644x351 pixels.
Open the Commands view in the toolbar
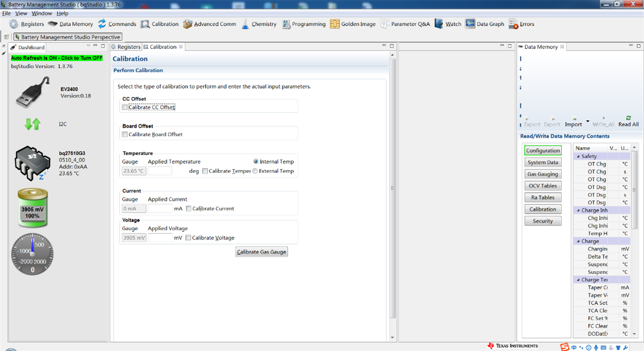point(116,24)
